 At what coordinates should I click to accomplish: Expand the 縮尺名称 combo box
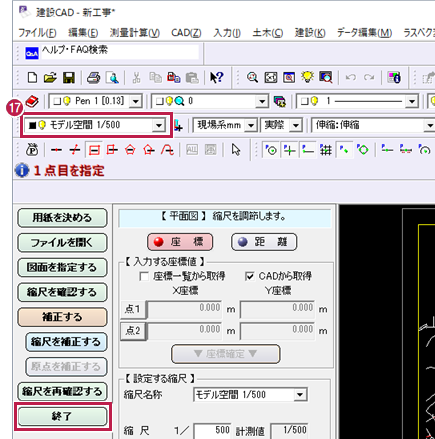pos(300,395)
